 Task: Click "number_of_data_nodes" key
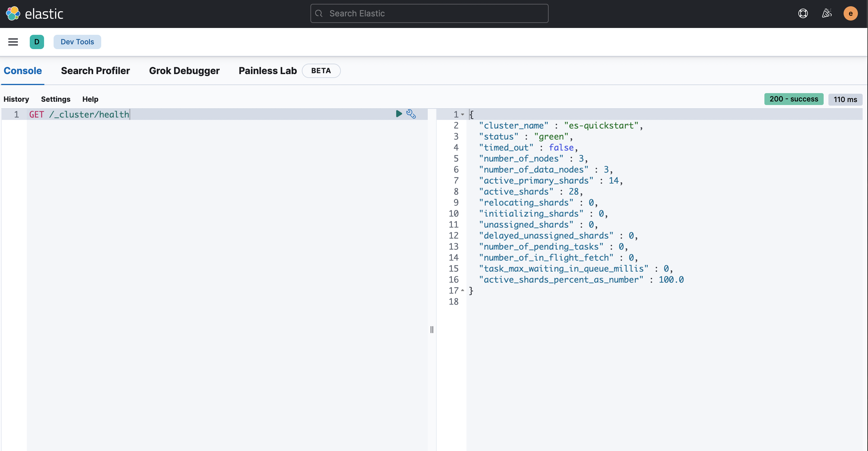click(534, 170)
